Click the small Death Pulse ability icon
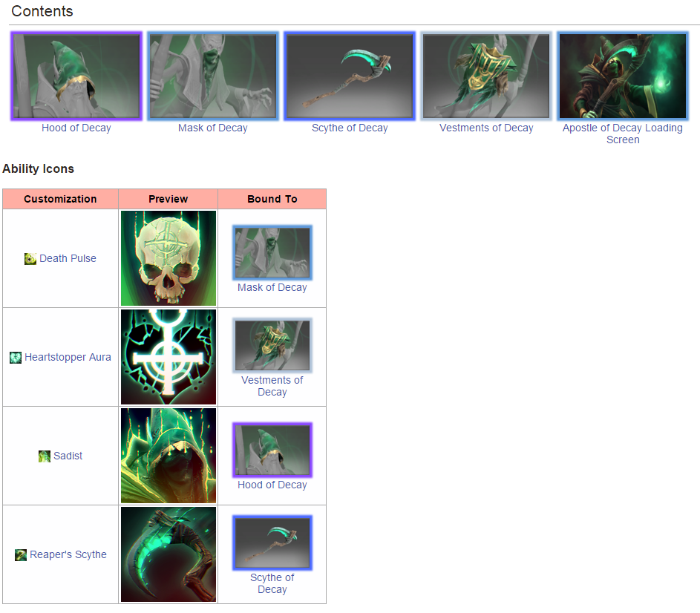Screen dimensions: 700x613 click(x=30, y=258)
